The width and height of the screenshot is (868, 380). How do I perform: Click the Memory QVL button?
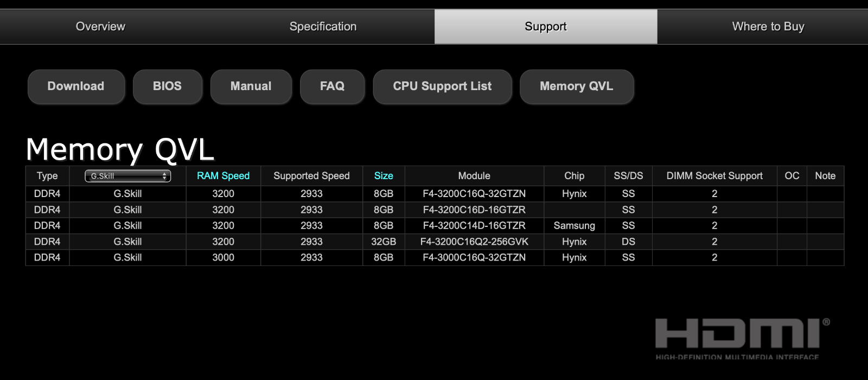[576, 86]
